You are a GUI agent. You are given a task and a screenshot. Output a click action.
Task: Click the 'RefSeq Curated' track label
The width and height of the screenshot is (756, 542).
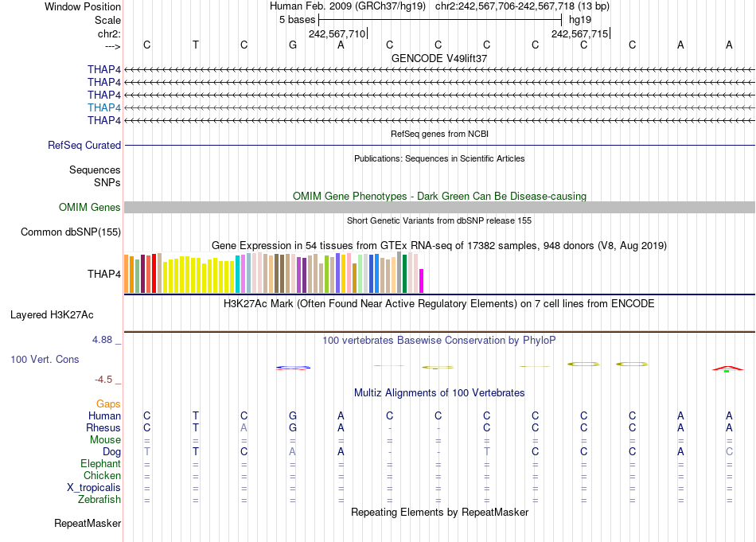point(84,145)
